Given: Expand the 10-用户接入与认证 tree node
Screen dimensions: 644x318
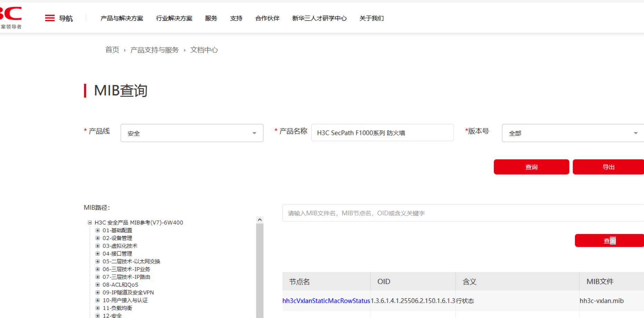Looking at the screenshot, I should click(x=98, y=300).
